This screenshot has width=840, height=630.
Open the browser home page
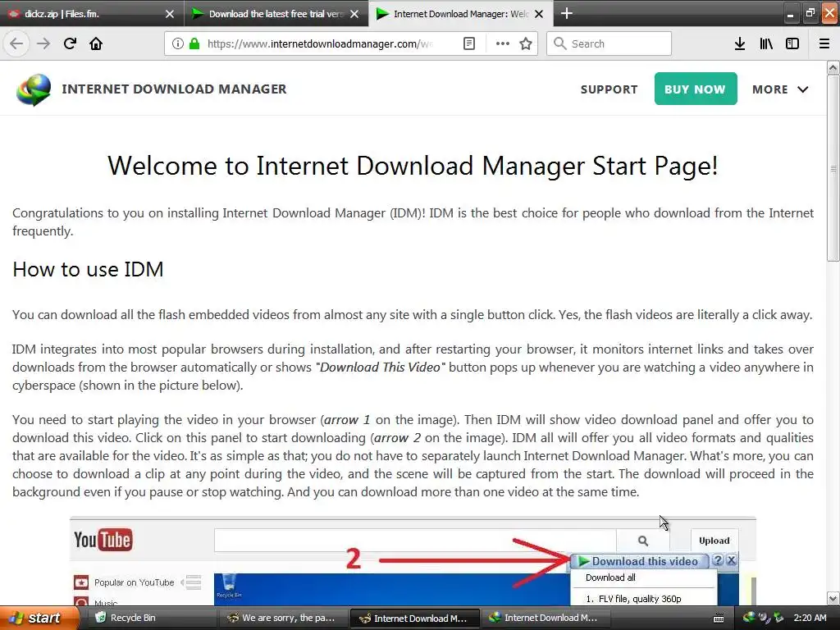[96, 43]
